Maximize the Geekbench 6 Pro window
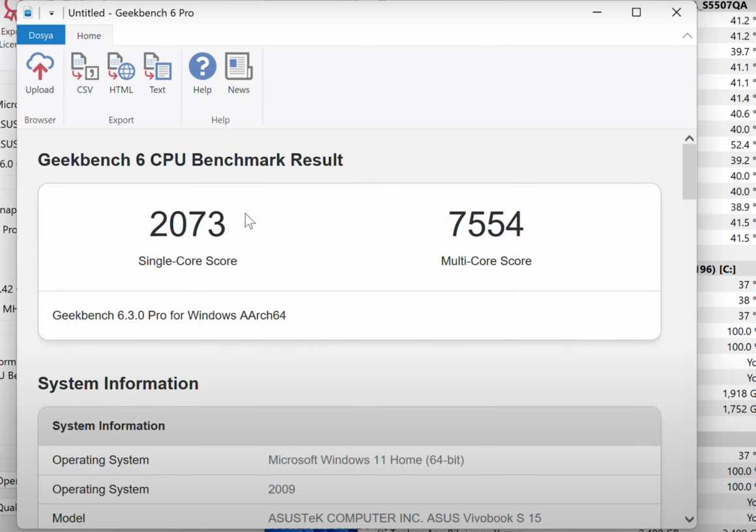 (637, 12)
